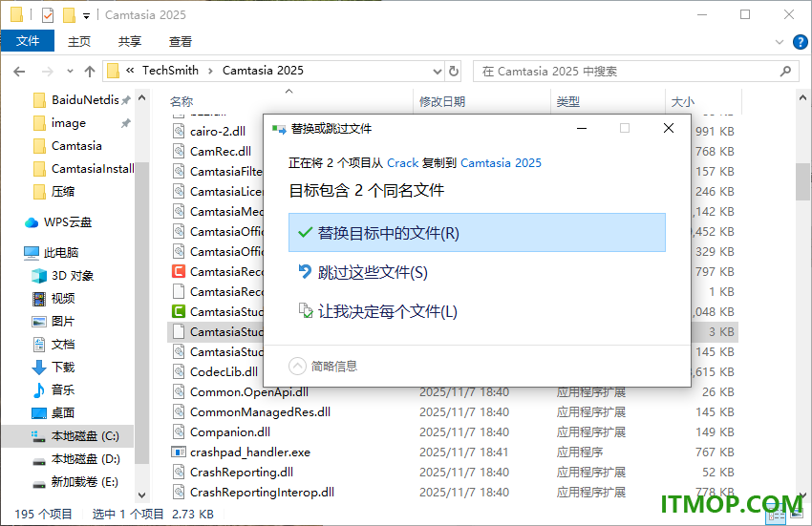812x526 pixels.
Task: Go forward with the forward arrow
Action: (x=47, y=72)
